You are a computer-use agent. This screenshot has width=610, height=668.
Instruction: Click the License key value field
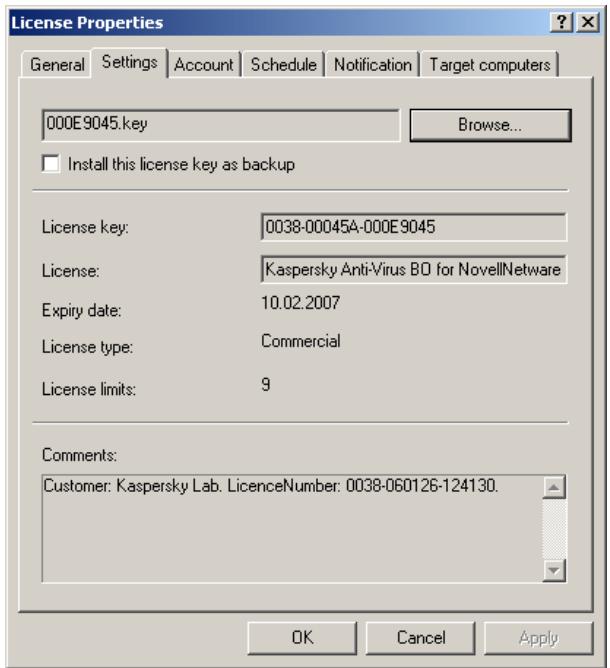[x=414, y=227]
